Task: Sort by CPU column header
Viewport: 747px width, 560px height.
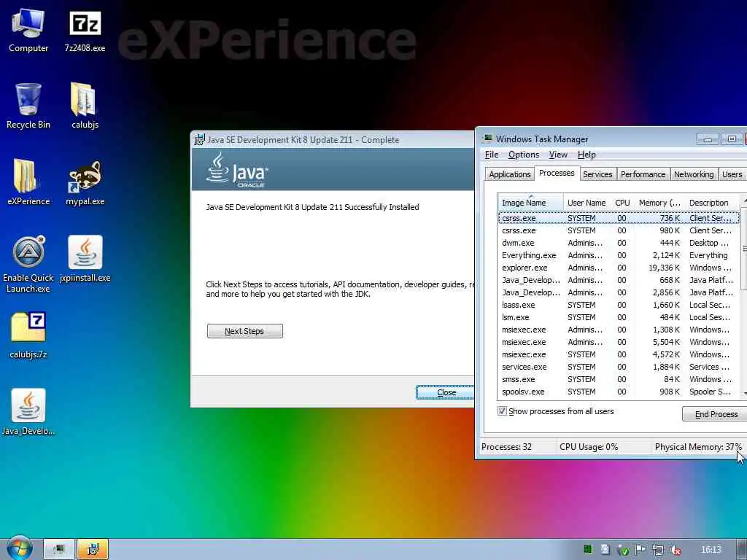Action: [x=622, y=203]
